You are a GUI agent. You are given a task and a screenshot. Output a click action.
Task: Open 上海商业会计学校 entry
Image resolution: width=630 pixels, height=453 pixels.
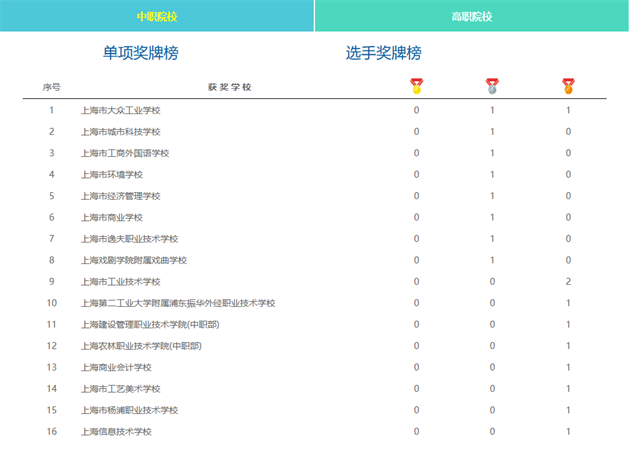point(116,367)
